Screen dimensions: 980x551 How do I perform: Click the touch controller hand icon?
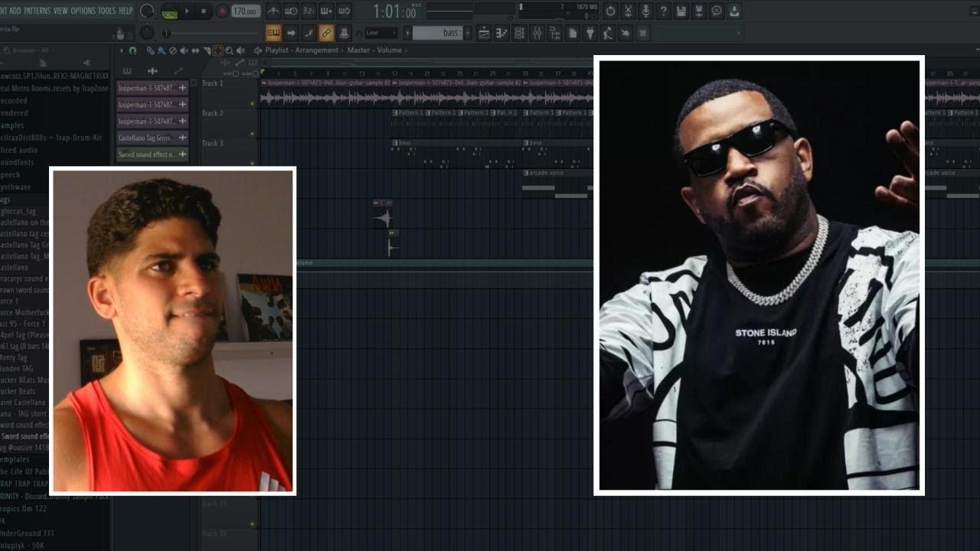point(626,33)
